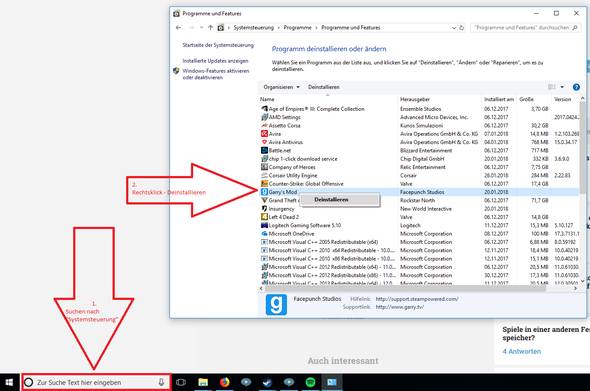
Task: Open recent locations dropdown next to the nav arrows
Action: (x=201, y=27)
